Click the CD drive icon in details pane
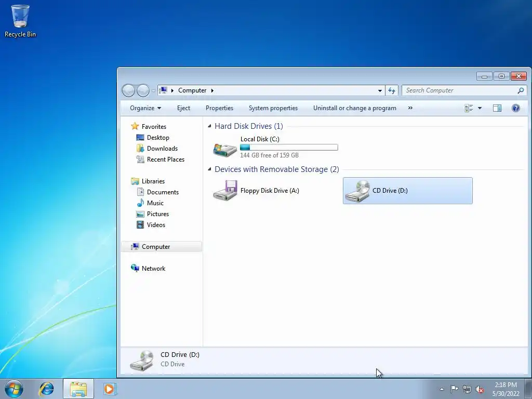 142,360
